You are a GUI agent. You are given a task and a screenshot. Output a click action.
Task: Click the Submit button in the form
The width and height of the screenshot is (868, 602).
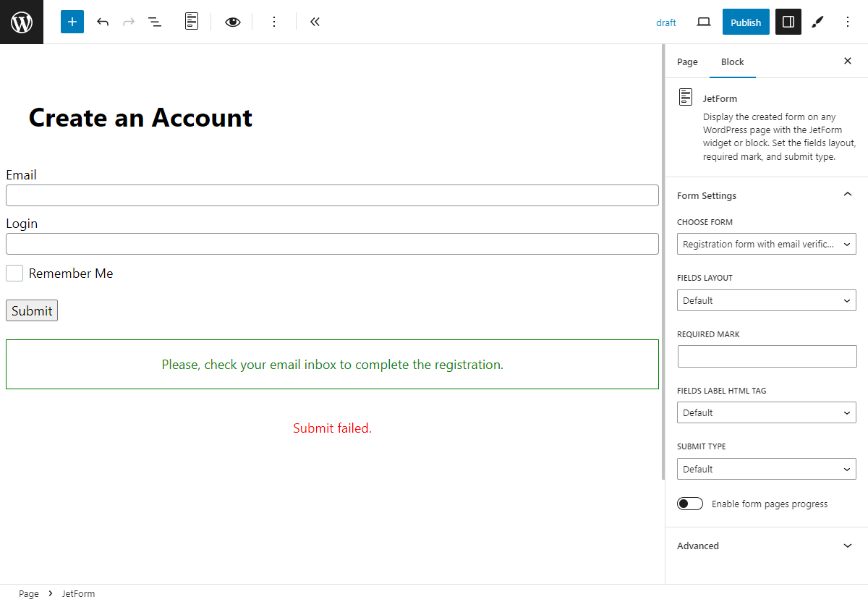[x=31, y=310]
